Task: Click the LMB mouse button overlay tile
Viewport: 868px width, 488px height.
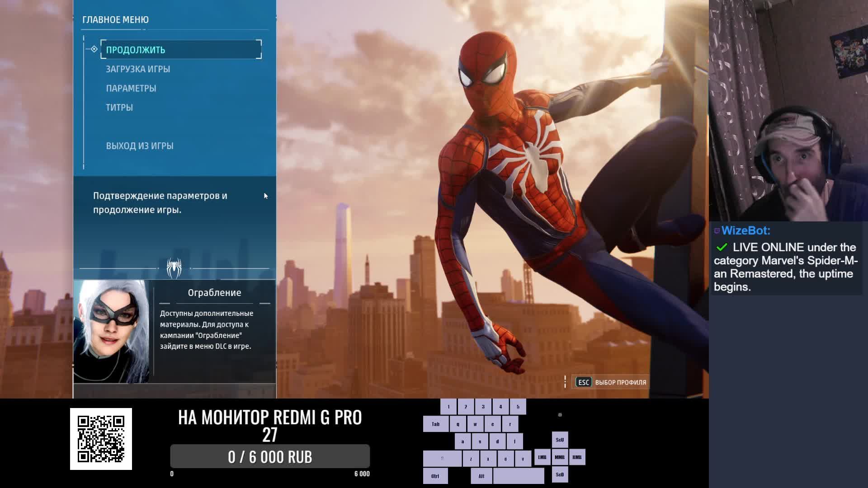Action: [x=542, y=457]
